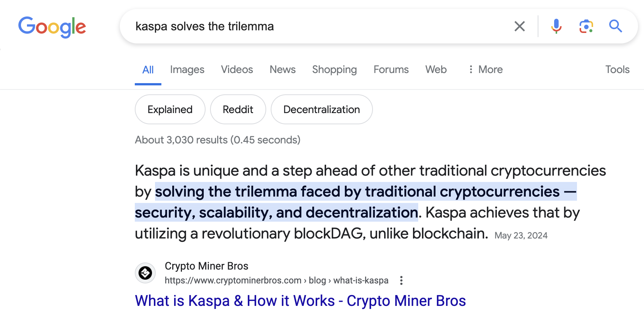
Task: Go to the Forums tab
Action: 391,70
